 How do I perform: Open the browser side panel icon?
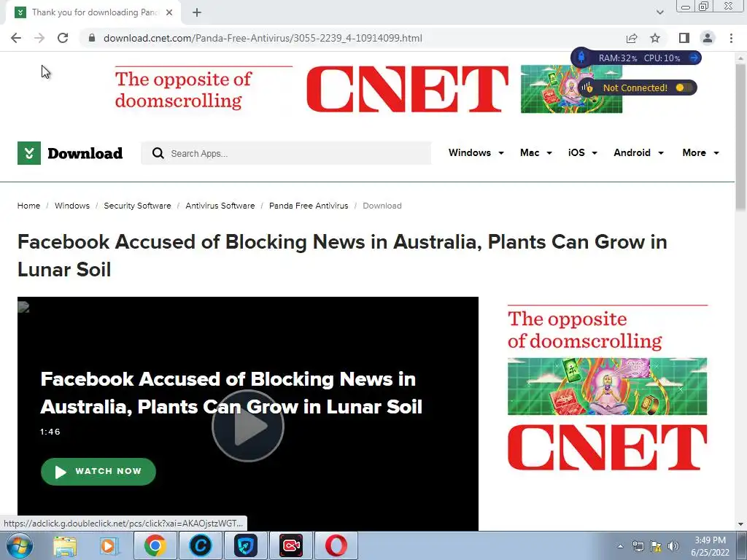684,38
